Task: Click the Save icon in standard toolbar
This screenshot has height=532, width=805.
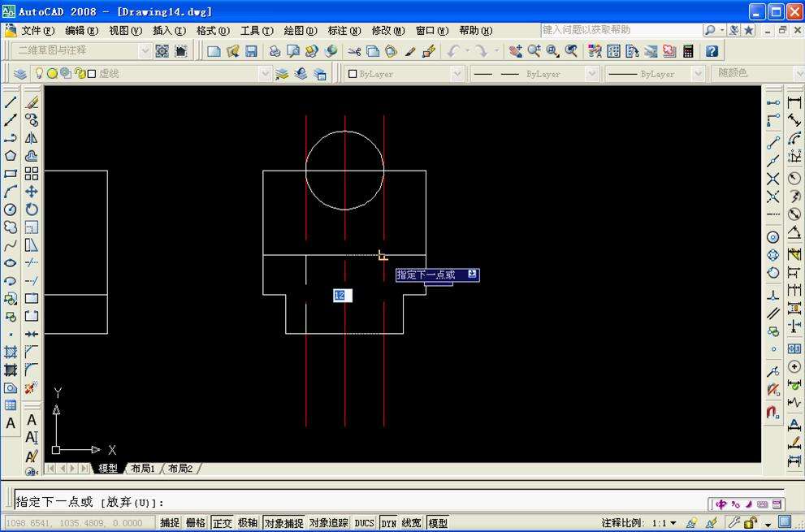Action: pos(251,51)
